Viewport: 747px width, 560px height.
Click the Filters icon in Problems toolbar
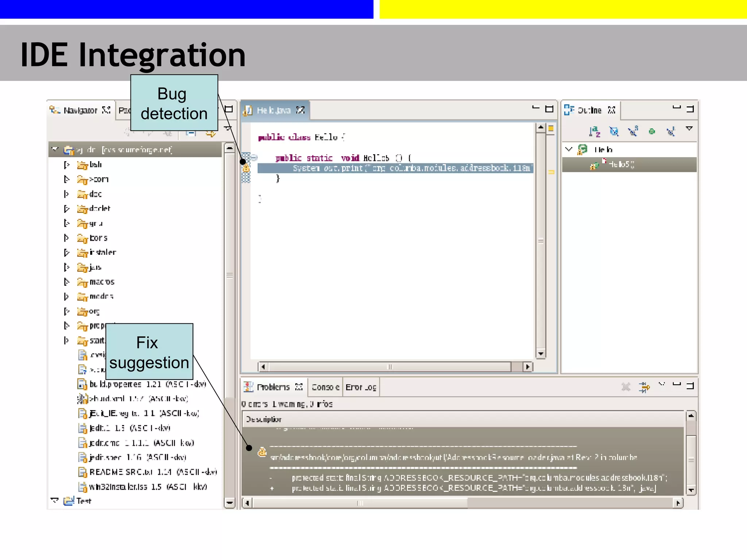[x=645, y=387]
